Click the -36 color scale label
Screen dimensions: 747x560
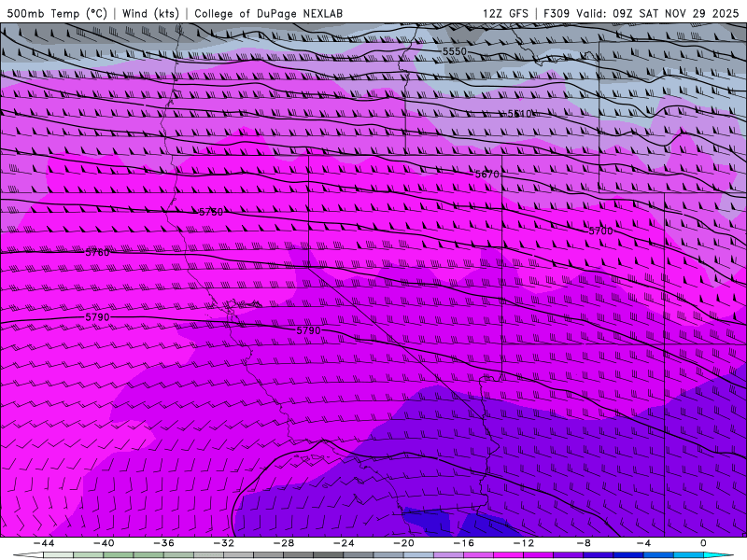coord(164,543)
